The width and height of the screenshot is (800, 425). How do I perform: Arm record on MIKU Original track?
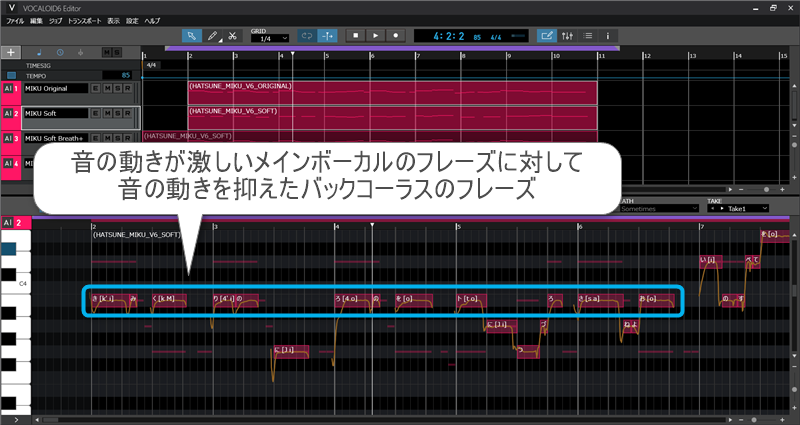pyautogui.click(x=128, y=88)
